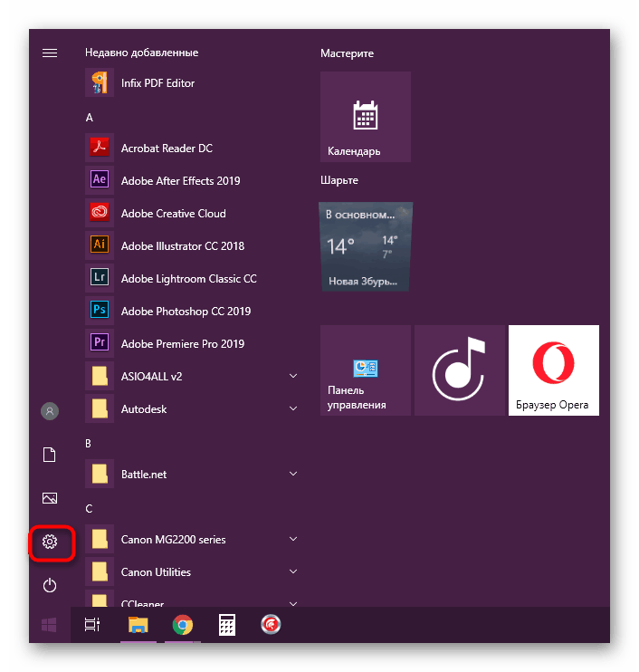The image size is (639, 672).
Task: Open Calculator from taskbar
Action: pos(227,625)
